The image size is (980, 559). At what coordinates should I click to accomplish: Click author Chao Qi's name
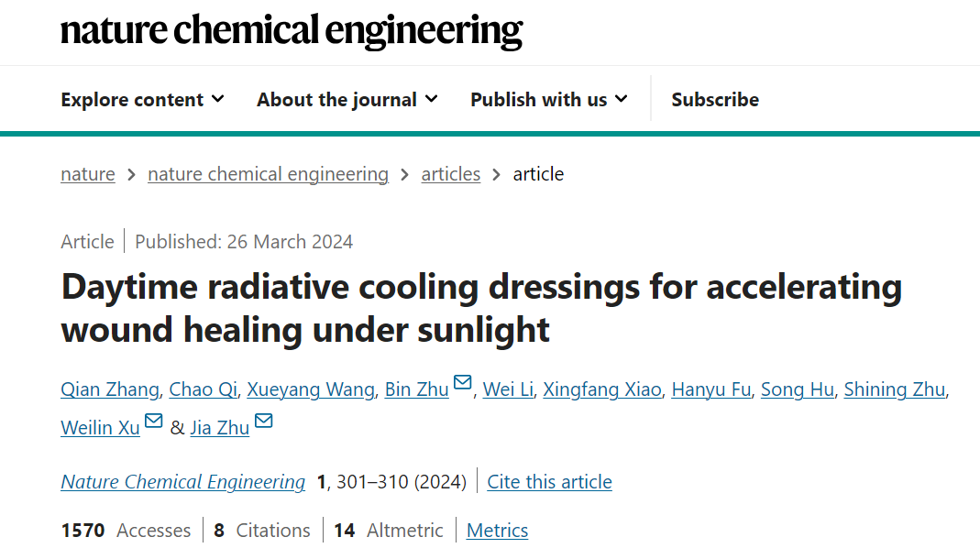tap(204, 389)
